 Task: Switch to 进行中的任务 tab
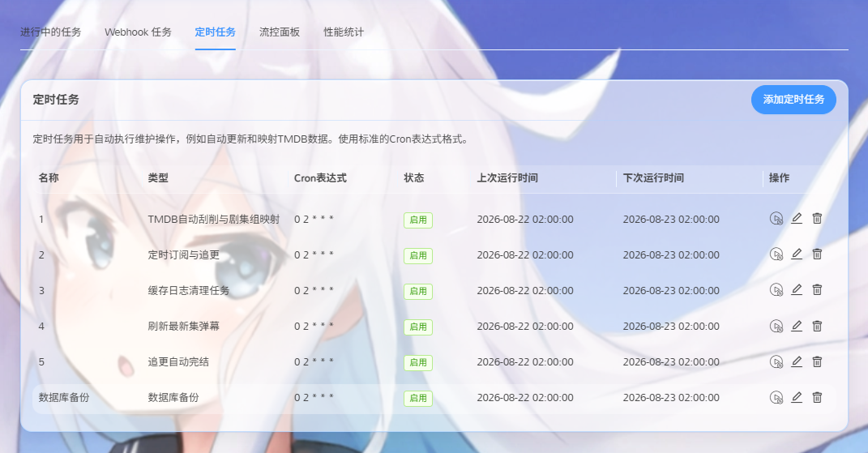(51, 32)
